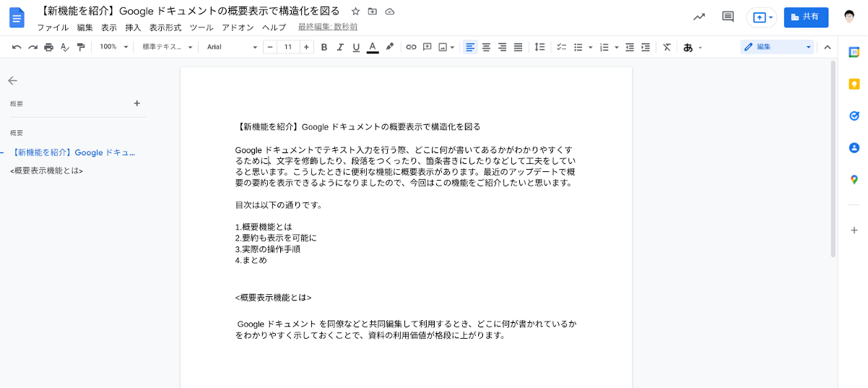
Task: Select the Paint format roller icon
Action: pyautogui.click(x=80, y=47)
